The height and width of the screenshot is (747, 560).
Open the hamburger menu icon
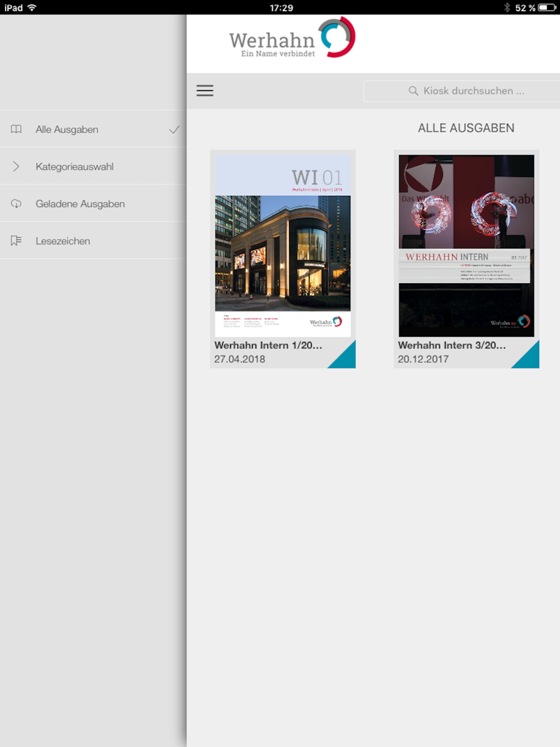(x=205, y=91)
